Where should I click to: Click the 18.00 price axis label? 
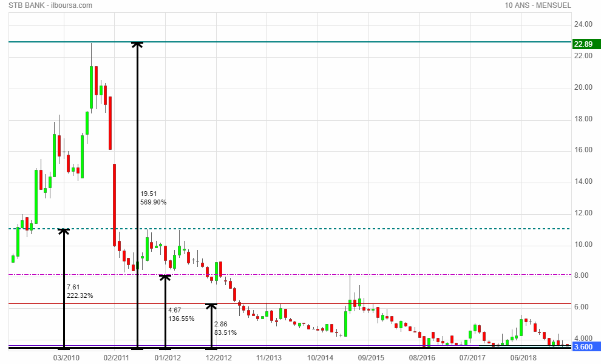coord(583,119)
